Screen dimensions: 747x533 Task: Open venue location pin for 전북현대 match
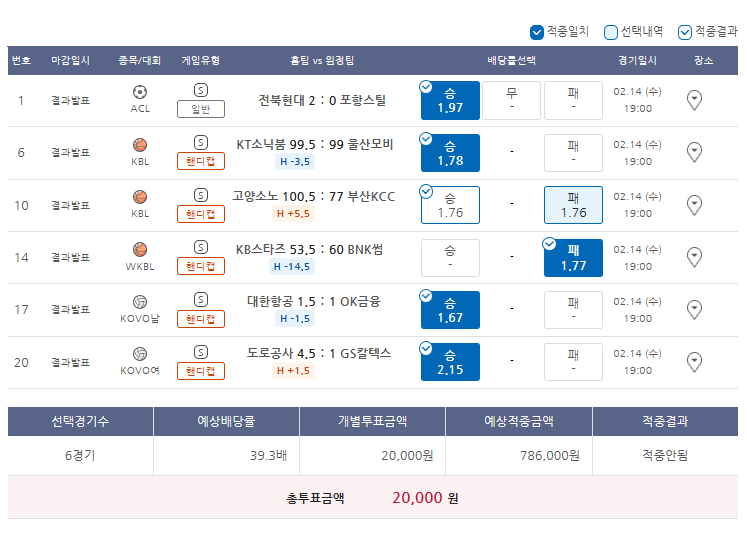pyautogui.click(x=694, y=100)
